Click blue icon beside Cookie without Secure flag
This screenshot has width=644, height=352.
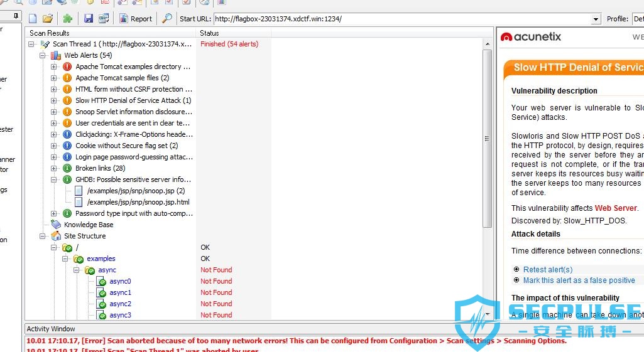(x=67, y=146)
